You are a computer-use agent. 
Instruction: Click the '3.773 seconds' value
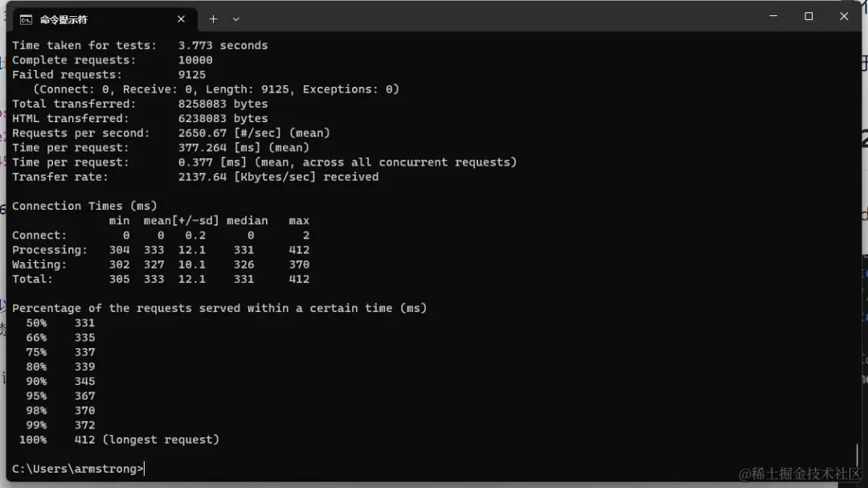pos(223,45)
